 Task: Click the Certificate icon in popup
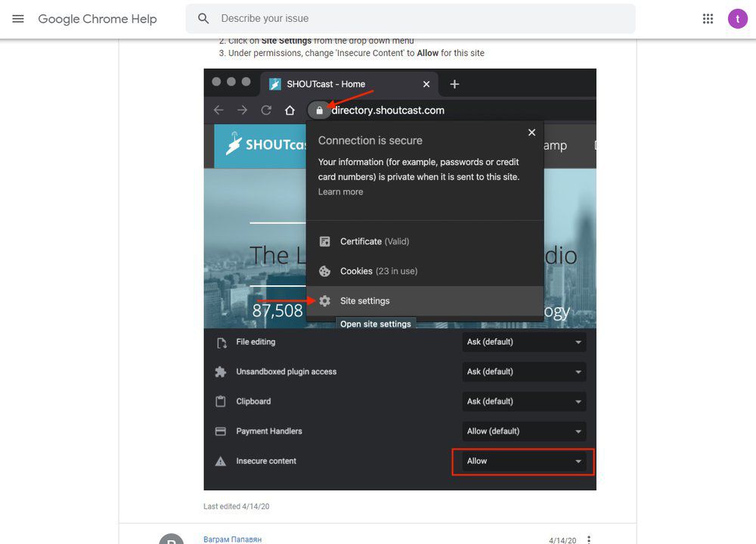click(324, 241)
